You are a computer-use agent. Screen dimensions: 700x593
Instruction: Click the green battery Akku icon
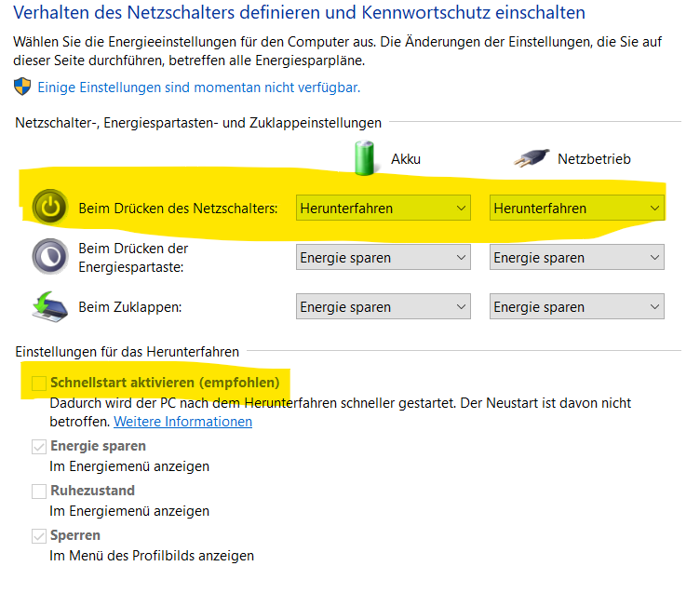pos(365,158)
